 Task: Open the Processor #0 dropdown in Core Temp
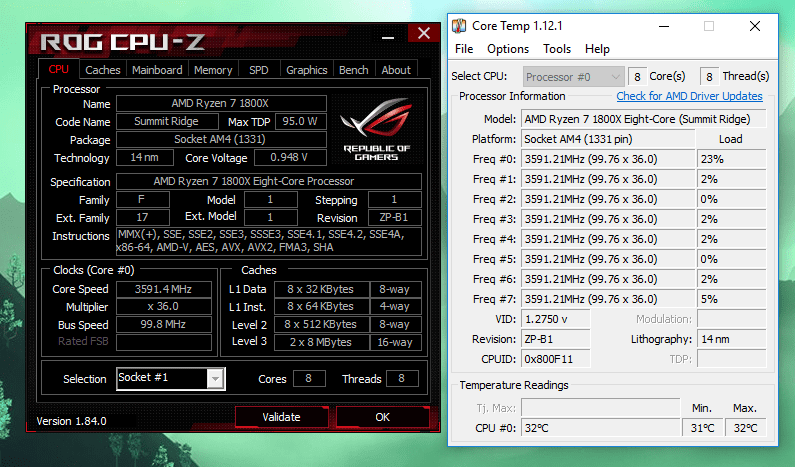tap(573, 77)
